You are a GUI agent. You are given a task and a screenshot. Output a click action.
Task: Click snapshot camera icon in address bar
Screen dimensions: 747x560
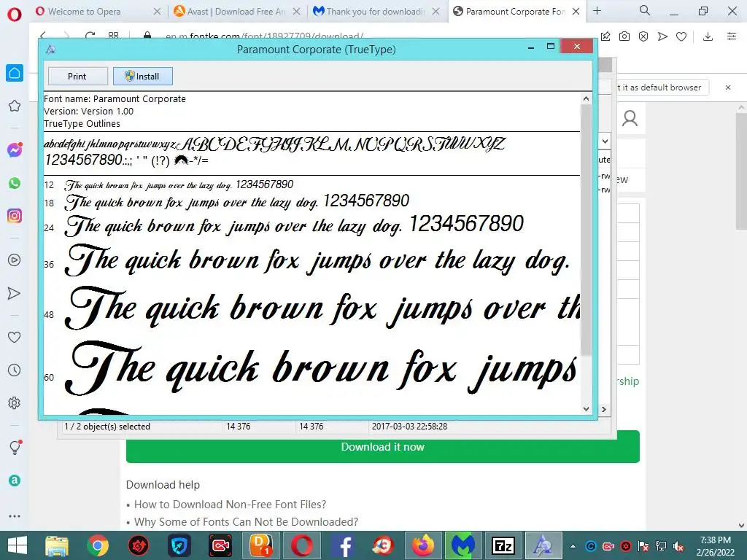[x=624, y=36]
